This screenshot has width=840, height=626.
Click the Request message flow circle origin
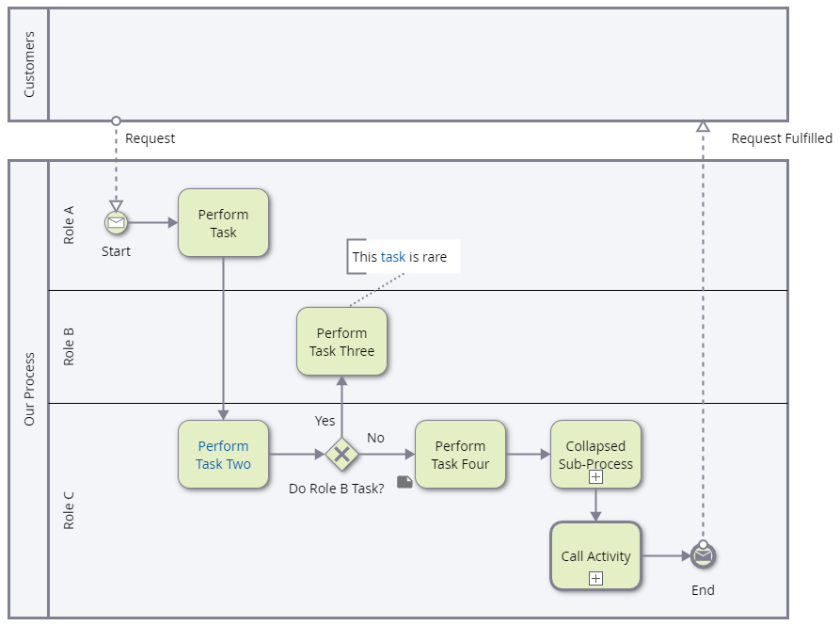click(116, 120)
